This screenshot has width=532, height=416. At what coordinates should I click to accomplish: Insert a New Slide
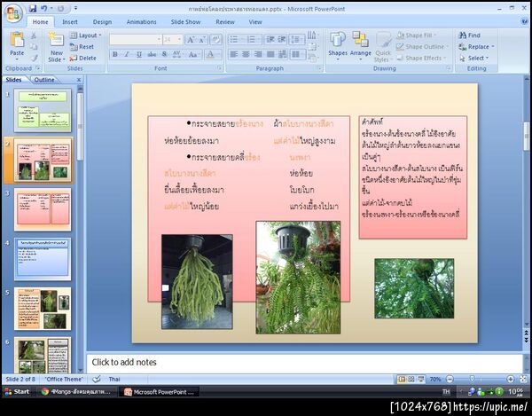pos(57,46)
